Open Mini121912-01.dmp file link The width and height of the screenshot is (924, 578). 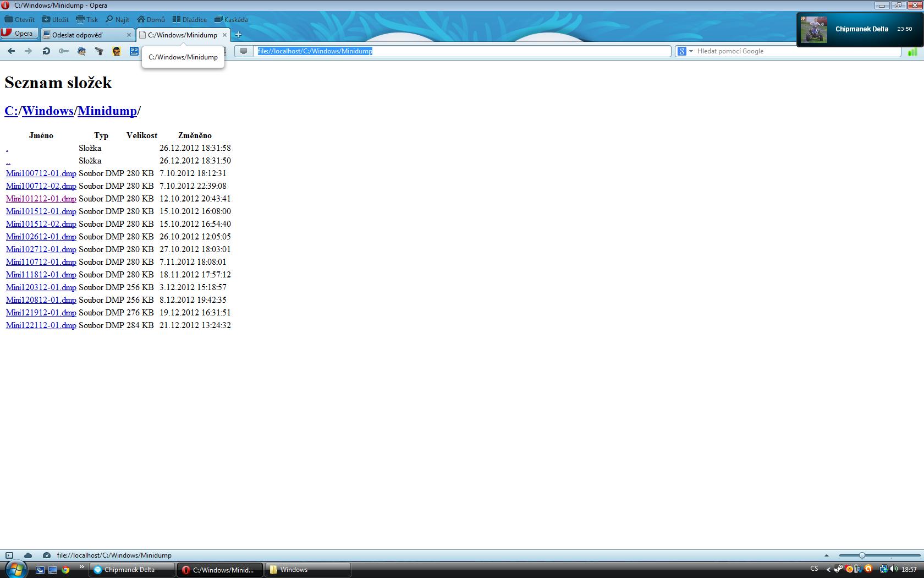tap(41, 313)
